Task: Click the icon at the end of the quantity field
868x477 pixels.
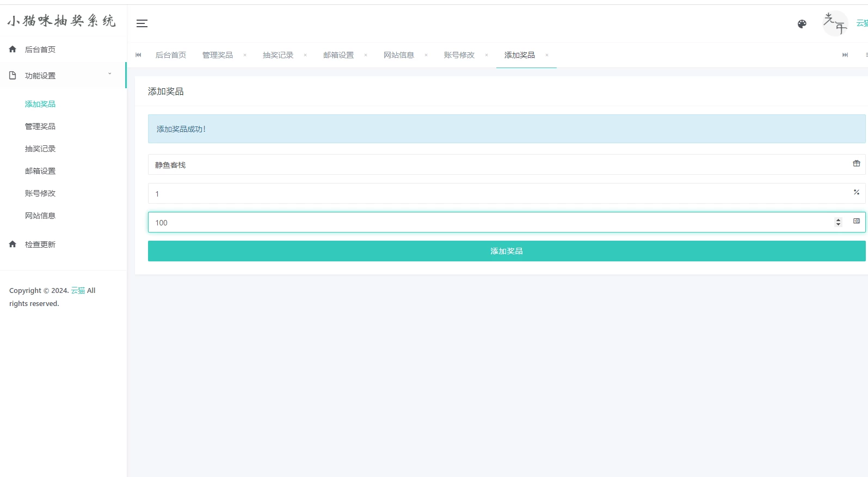Action: [856, 221]
